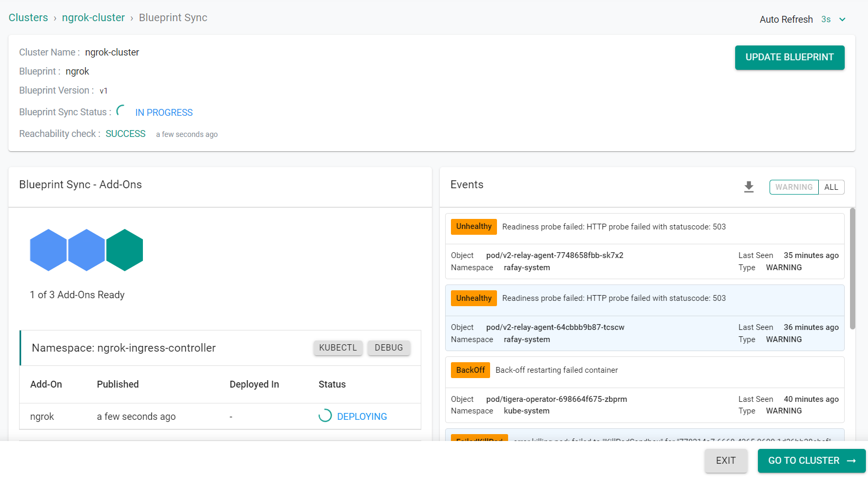Click 'a few seconds ago' published value
This screenshot has height=478, width=868.
click(x=136, y=417)
